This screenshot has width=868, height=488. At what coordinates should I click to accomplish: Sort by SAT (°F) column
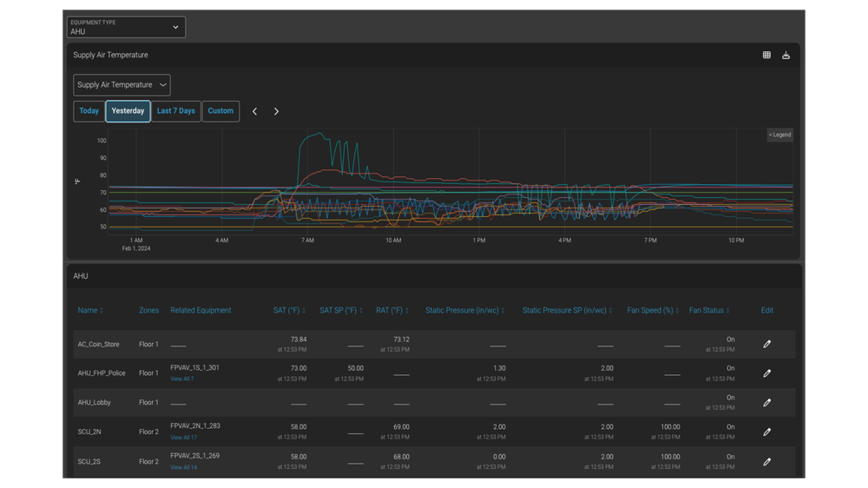click(x=289, y=310)
